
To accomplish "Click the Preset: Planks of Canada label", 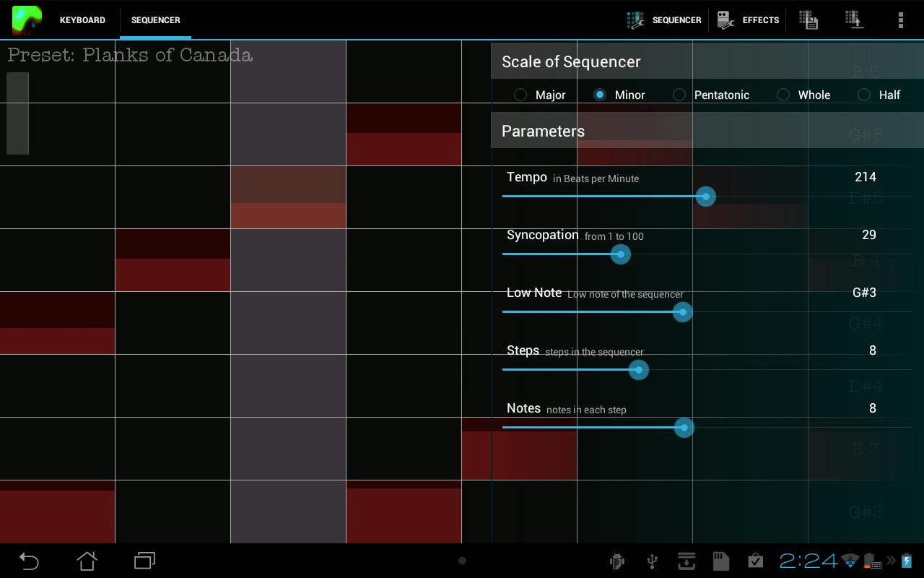I will [130, 56].
